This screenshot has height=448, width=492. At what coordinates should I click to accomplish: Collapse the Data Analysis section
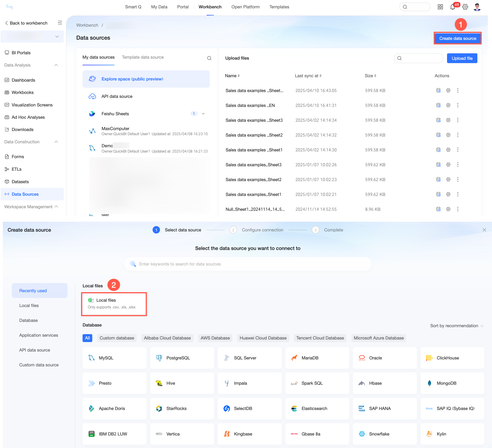click(x=56, y=65)
